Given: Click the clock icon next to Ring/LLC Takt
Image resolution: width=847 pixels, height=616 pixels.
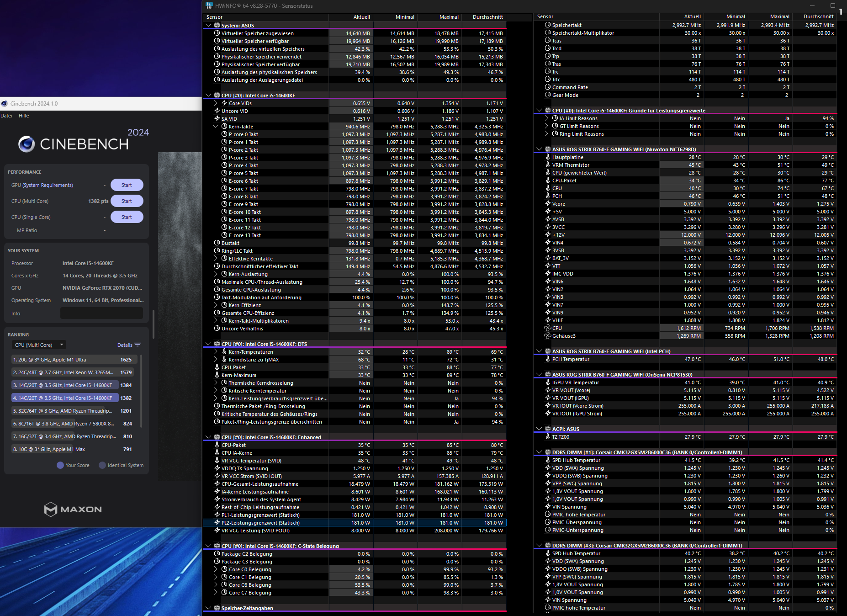Looking at the screenshot, I should tap(217, 251).
